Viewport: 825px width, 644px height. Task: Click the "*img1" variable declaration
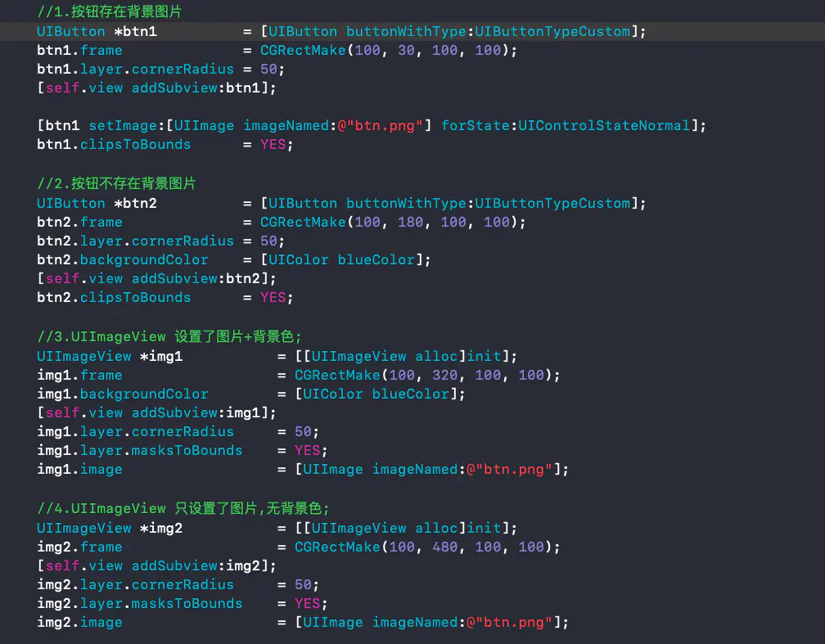click(161, 357)
